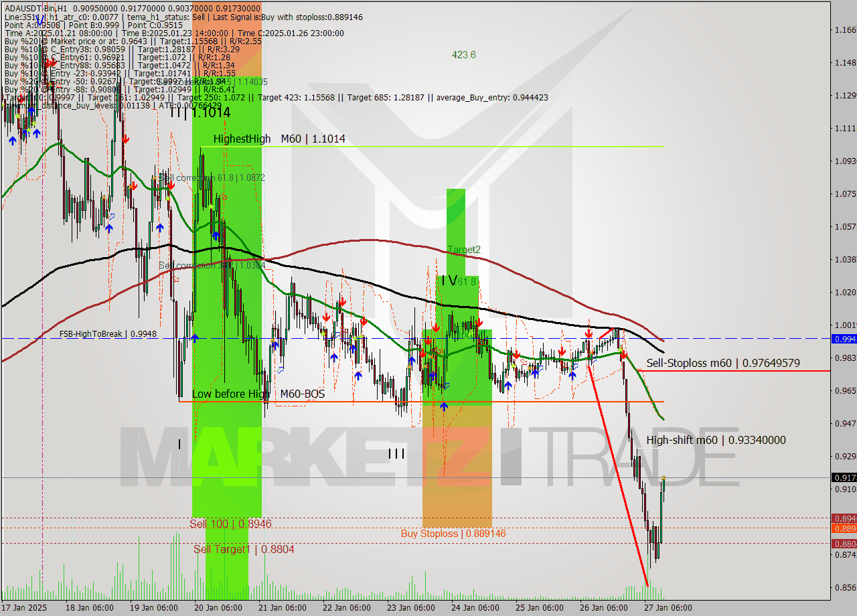Viewport: 857px width, 616px height.
Task: Select the 423.6 Fibonacci level label
Action: [463, 55]
